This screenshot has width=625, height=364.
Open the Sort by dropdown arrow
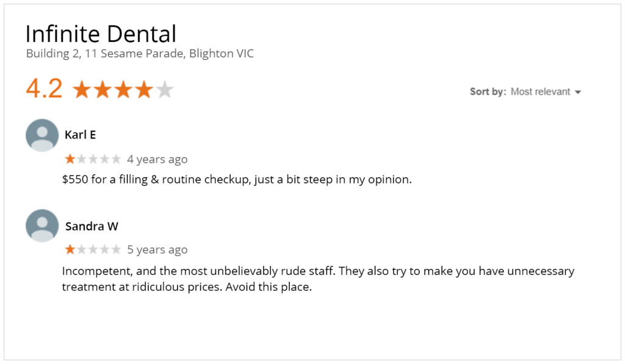pyautogui.click(x=578, y=92)
